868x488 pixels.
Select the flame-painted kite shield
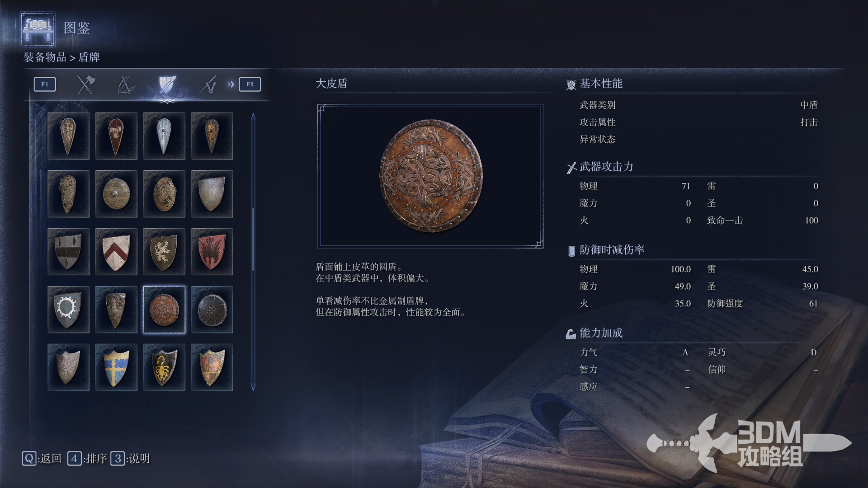[212, 136]
